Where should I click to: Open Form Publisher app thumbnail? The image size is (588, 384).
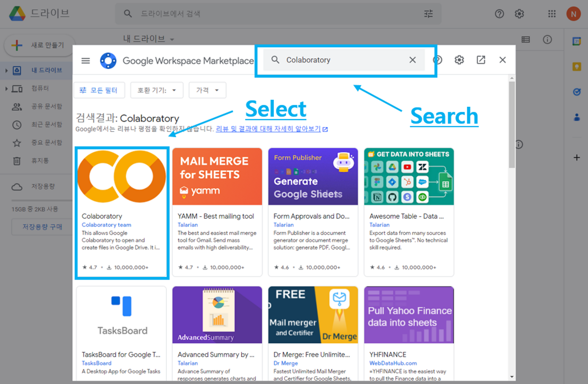click(x=313, y=177)
